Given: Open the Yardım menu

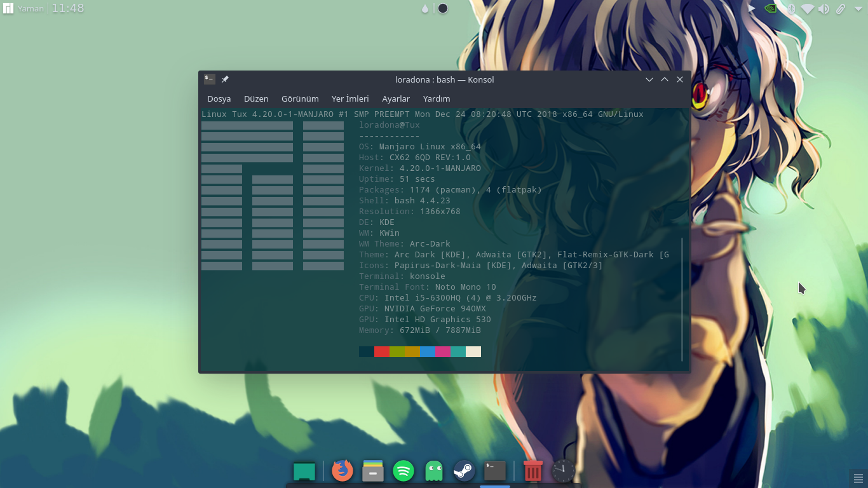Looking at the screenshot, I should 437,98.
